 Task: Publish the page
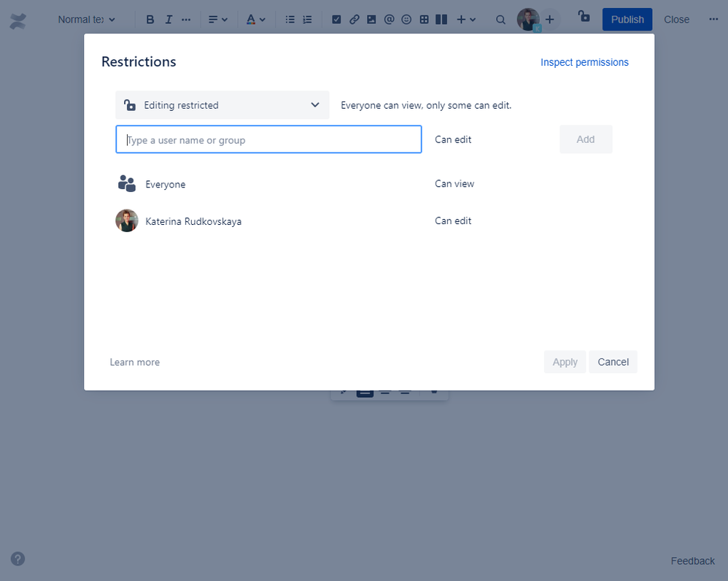pos(627,20)
